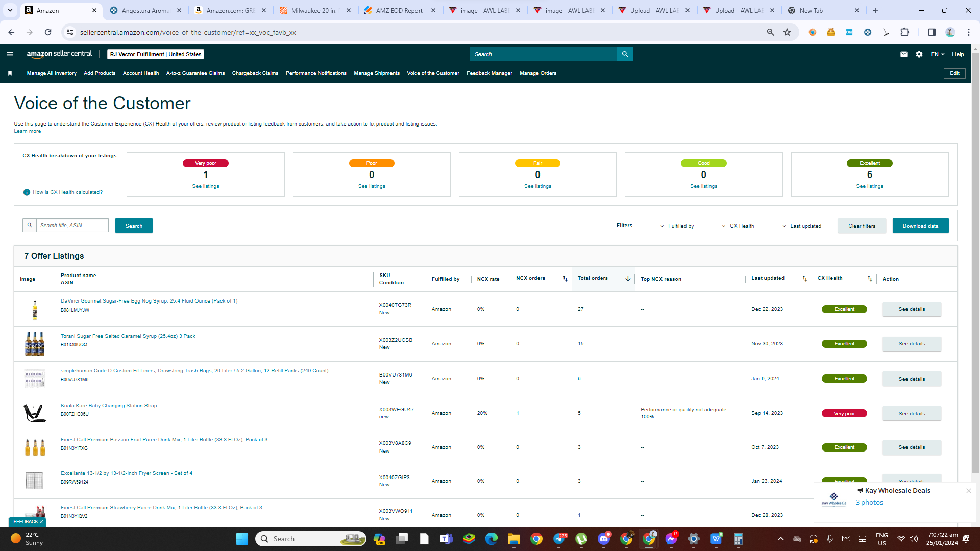Switch to the Milwaukee 20 in. tab
This screenshot has width=980, height=551.
(x=315, y=10)
